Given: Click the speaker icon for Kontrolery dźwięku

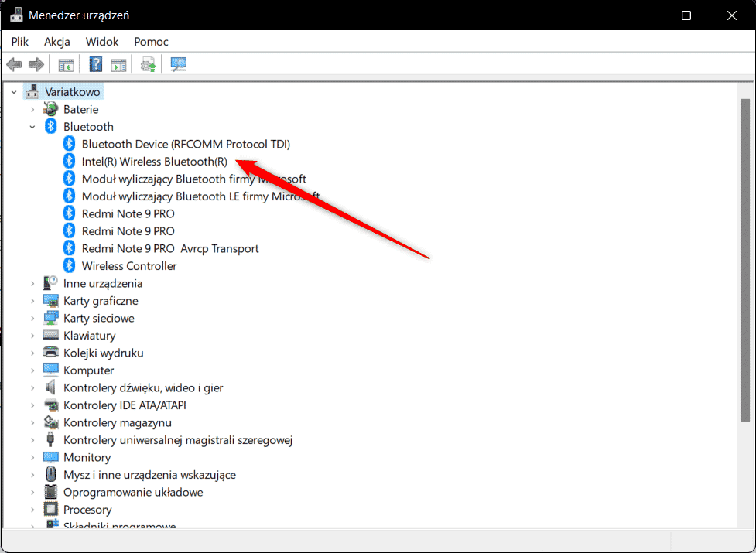Looking at the screenshot, I should (50, 387).
